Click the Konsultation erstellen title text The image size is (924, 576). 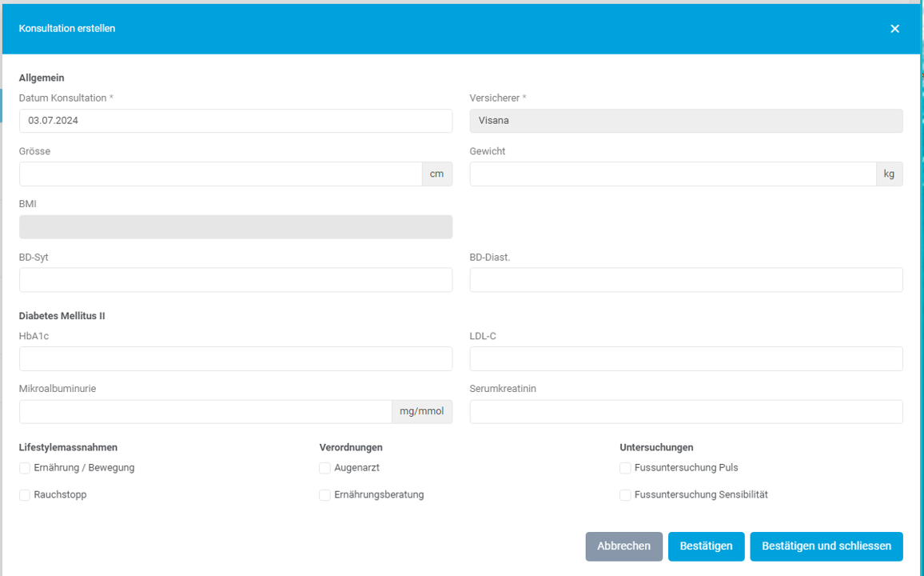click(67, 28)
